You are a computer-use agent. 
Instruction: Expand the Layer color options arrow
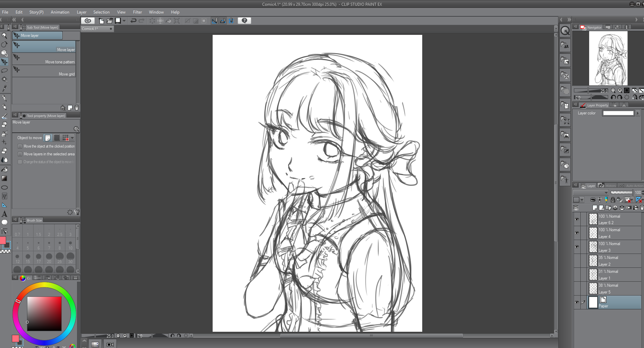(x=638, y=113)
